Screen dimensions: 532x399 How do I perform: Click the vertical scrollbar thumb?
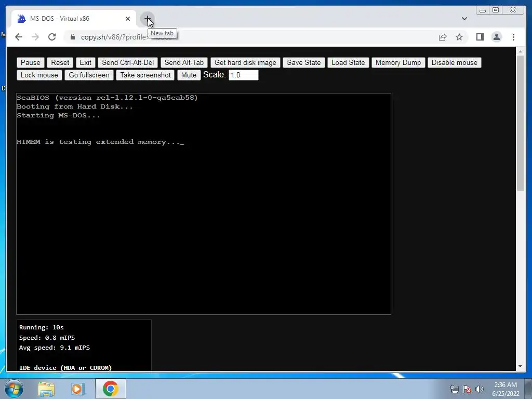(x=521, y=123)
